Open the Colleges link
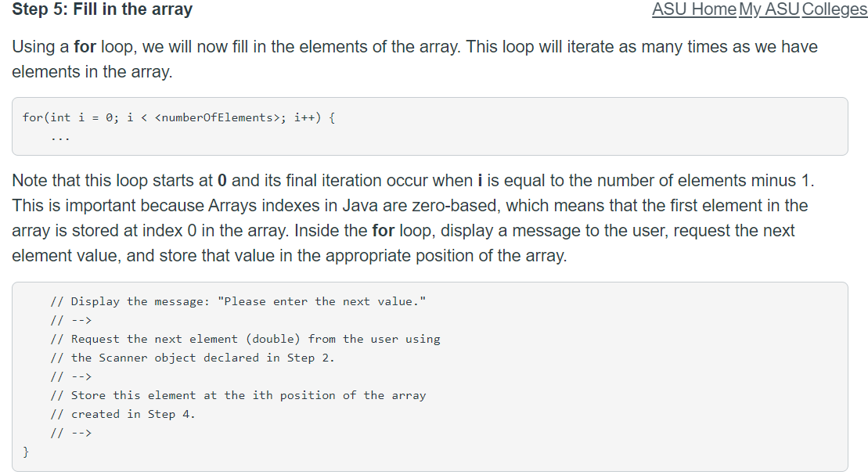Screen dimensions: 868x475 pyautogui.click(x=834, y=9)
